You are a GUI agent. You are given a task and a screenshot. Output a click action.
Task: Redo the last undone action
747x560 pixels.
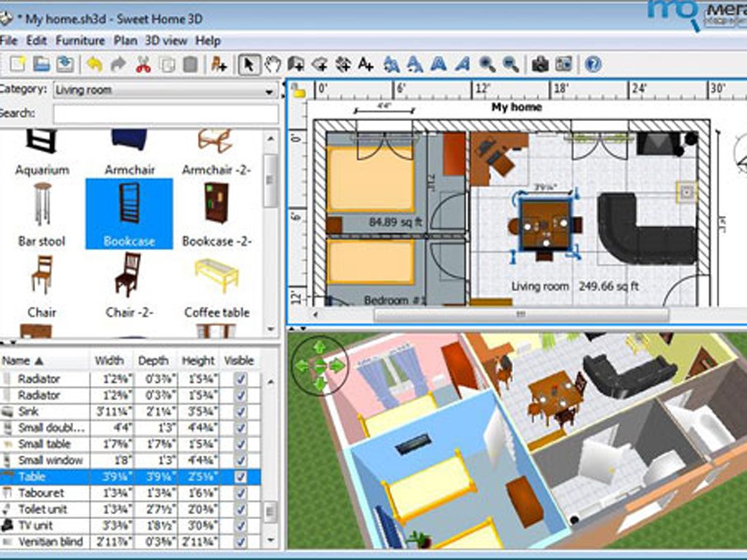[118, 64]
